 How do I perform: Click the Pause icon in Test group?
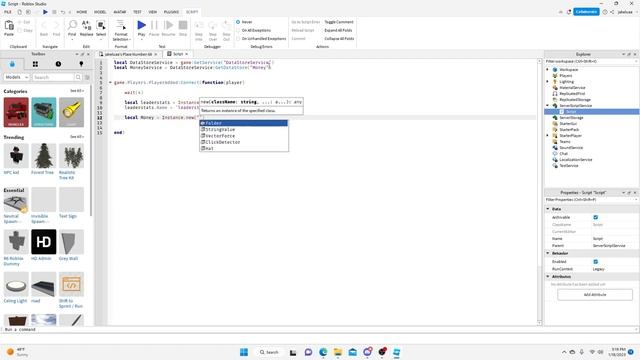point(154,25)
